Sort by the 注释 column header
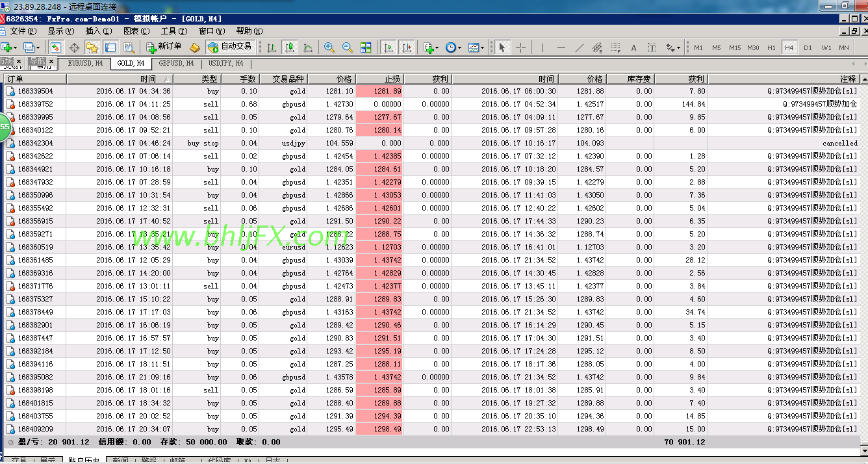Image resolution: width=868 pixels, height=464 pixels. coord(783,79)
